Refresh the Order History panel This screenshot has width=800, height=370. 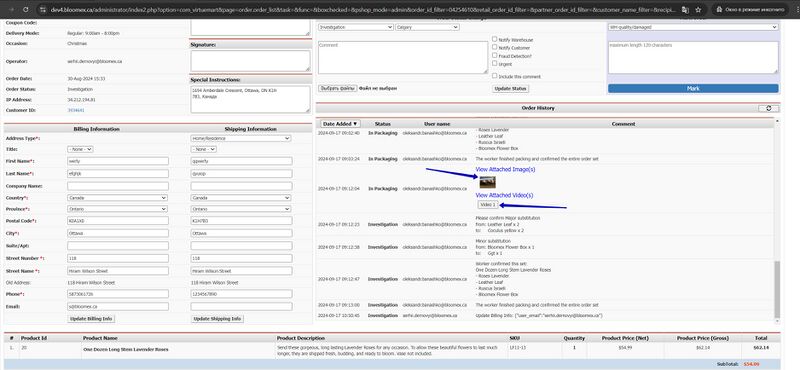click(x=768, y=108)
